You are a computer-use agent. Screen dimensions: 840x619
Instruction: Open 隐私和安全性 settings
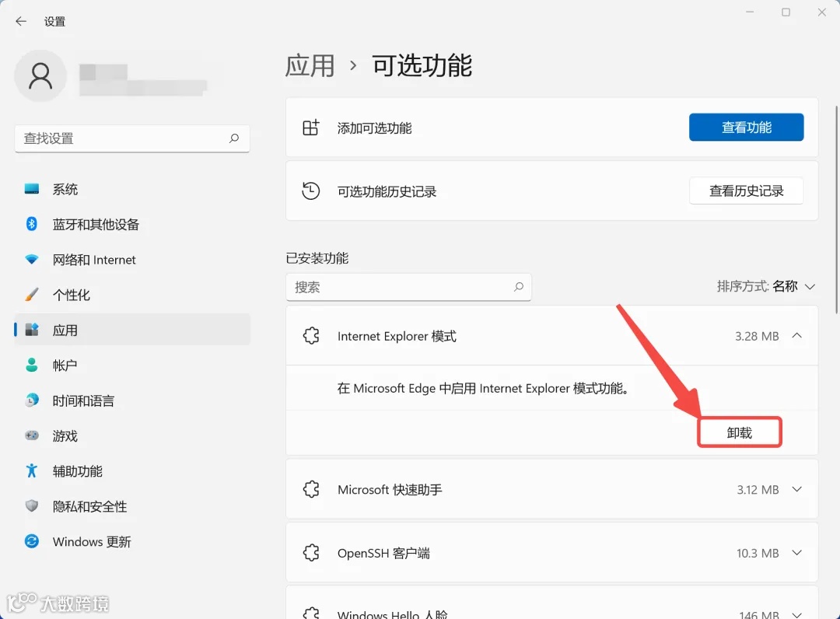click(132, 506)
